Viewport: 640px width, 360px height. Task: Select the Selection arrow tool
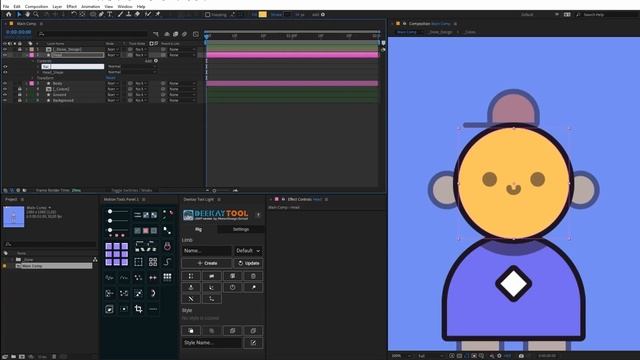19,14
